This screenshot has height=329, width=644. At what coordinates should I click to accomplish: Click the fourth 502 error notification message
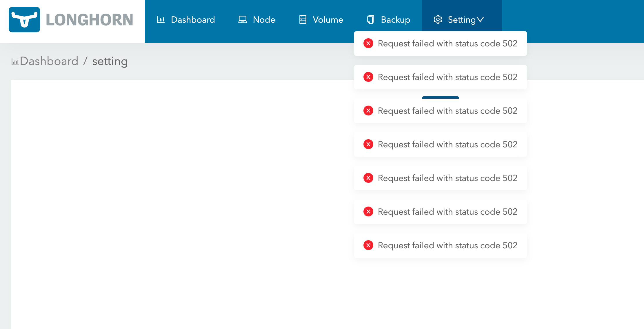447,144
